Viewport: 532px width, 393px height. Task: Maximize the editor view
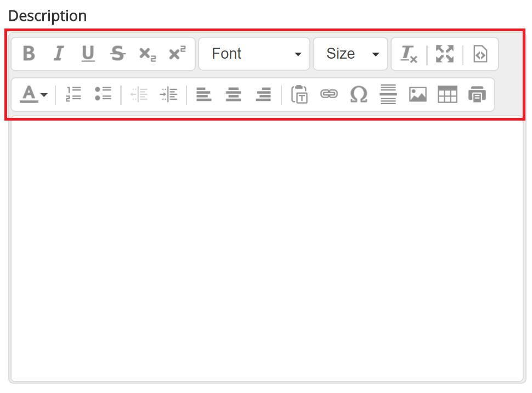444,54
